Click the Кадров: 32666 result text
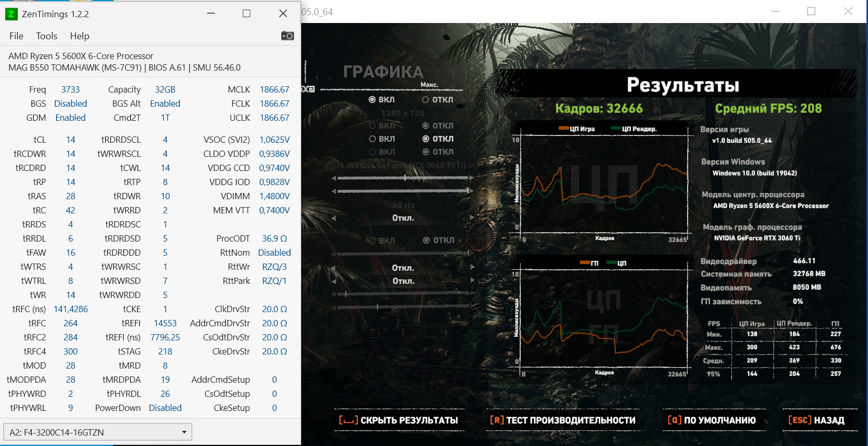This screenshot has width=868, height=446. click(599, 108)
